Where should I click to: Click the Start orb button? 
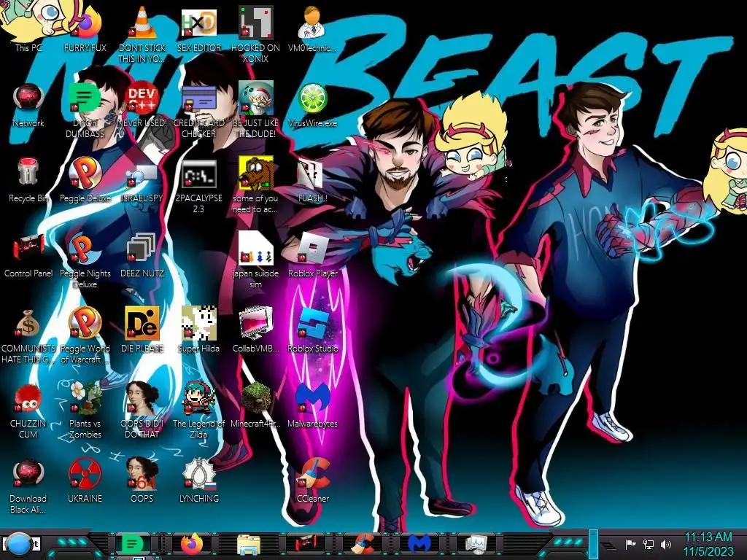19,545
